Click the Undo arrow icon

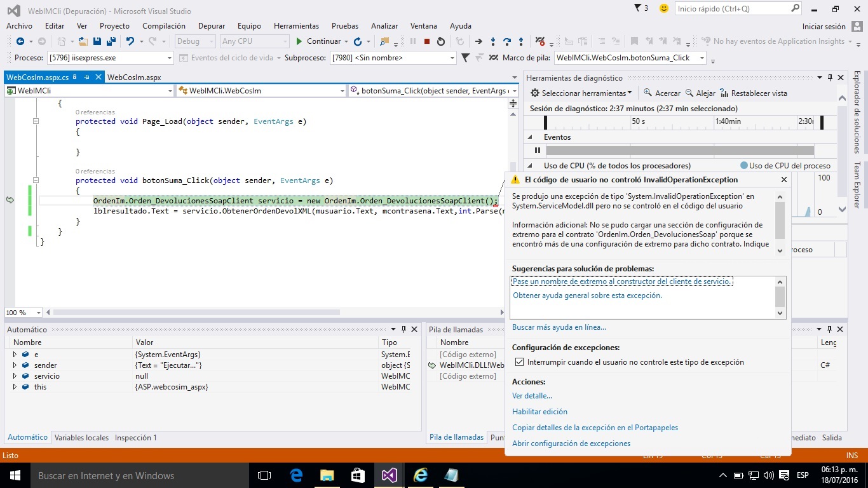[x=130, y=41]
